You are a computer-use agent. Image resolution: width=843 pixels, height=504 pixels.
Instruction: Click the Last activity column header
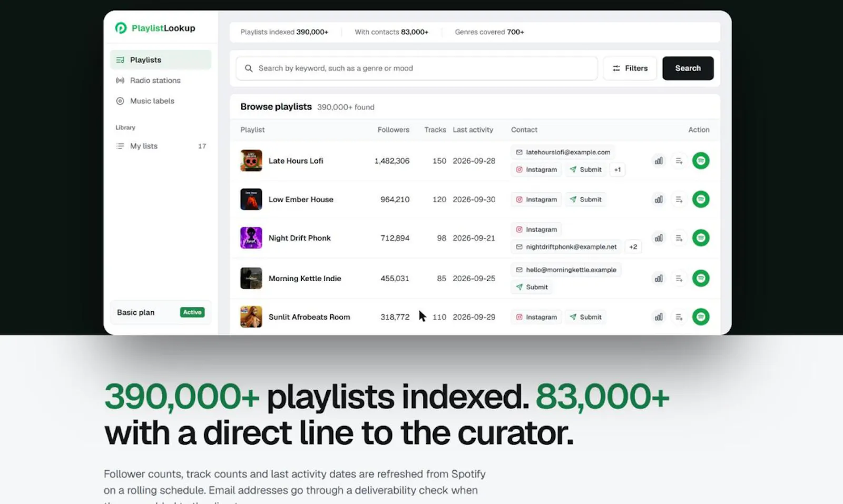pos(473,130)
